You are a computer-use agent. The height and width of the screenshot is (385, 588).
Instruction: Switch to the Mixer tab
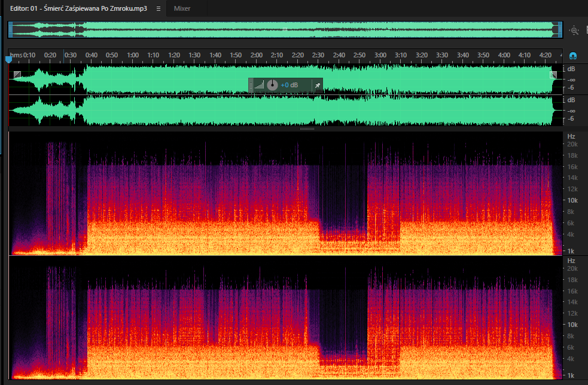(x=182, y=8)
